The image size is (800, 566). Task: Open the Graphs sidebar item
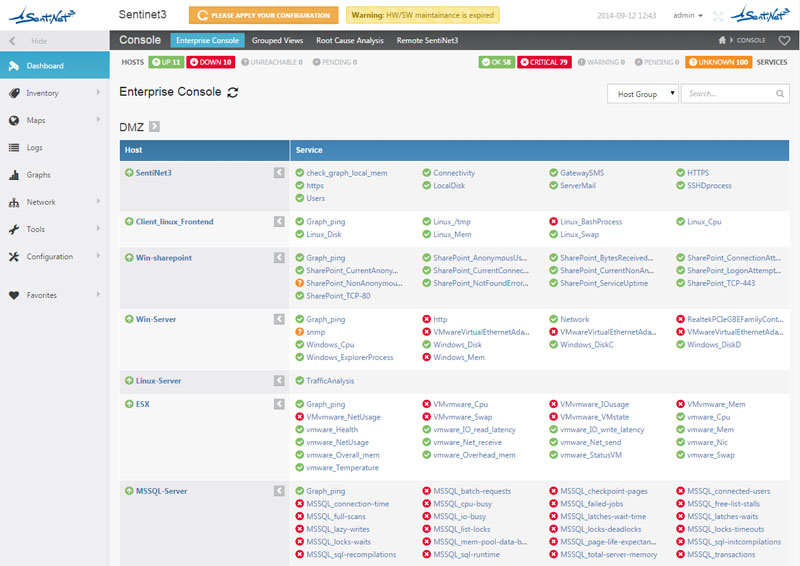[55, 175]
